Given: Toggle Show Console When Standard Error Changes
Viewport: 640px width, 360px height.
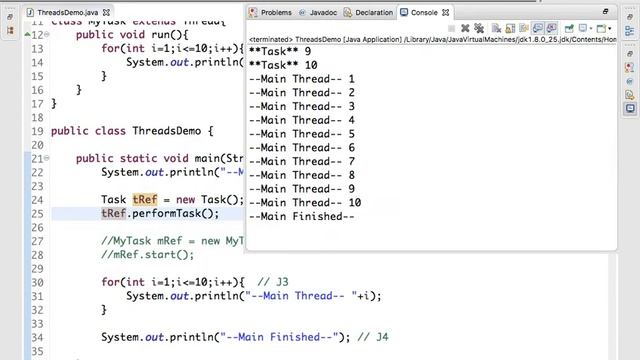Looking at the screenshot, I should click(x=551, y=28).
